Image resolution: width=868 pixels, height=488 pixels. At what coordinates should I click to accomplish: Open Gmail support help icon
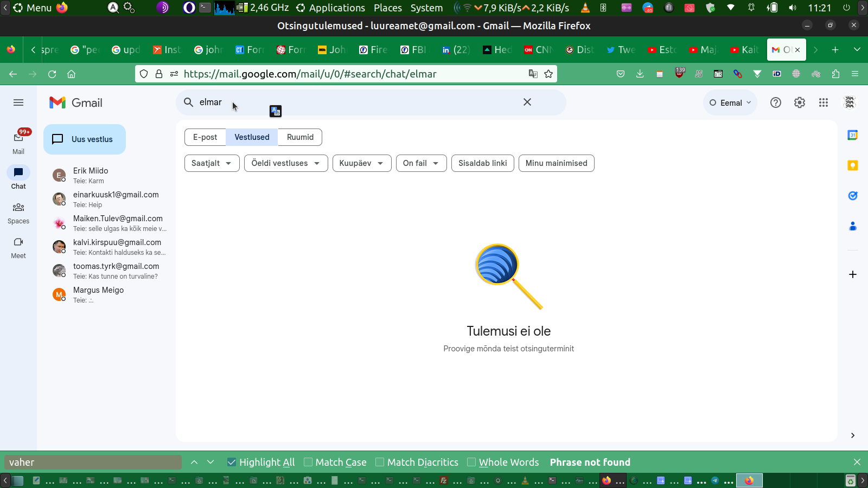click(x=776, y=102)
